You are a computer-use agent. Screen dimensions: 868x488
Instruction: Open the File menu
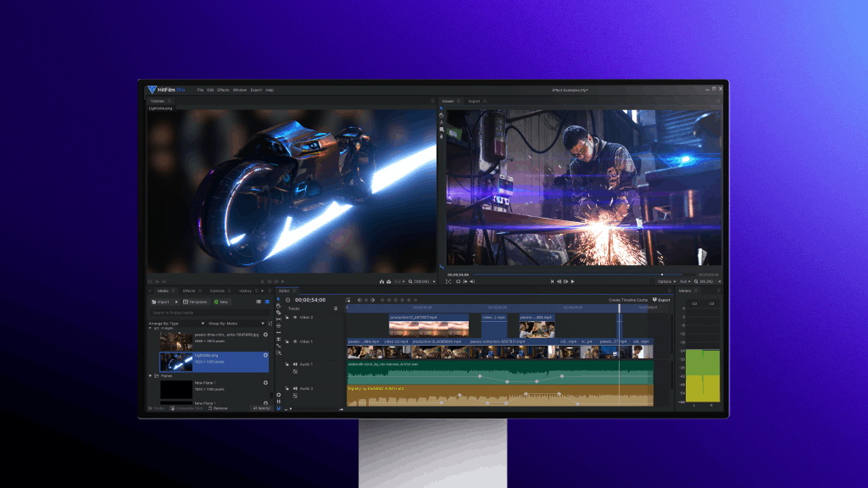click(x=200, y=90)
